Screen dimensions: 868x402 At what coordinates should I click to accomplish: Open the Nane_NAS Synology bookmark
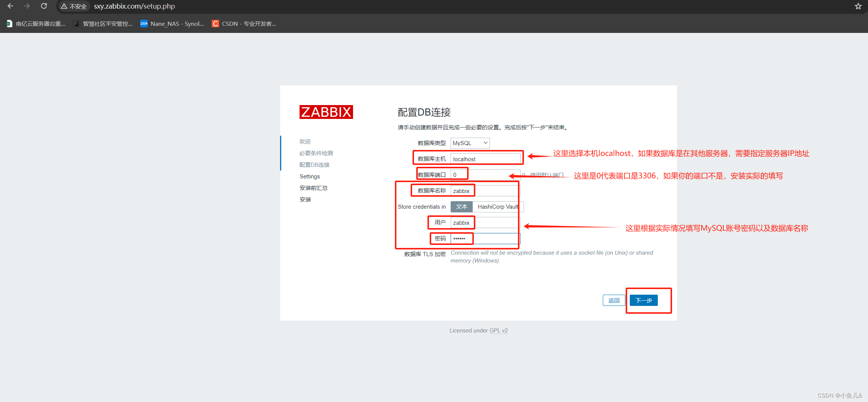pyautogui.click(x=172, y=24)
